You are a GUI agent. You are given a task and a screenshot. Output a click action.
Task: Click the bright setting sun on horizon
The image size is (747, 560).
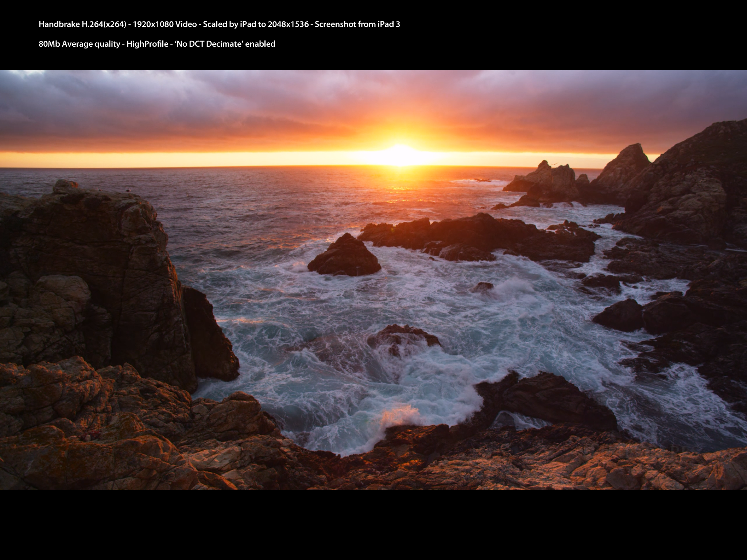coord(400,156)
